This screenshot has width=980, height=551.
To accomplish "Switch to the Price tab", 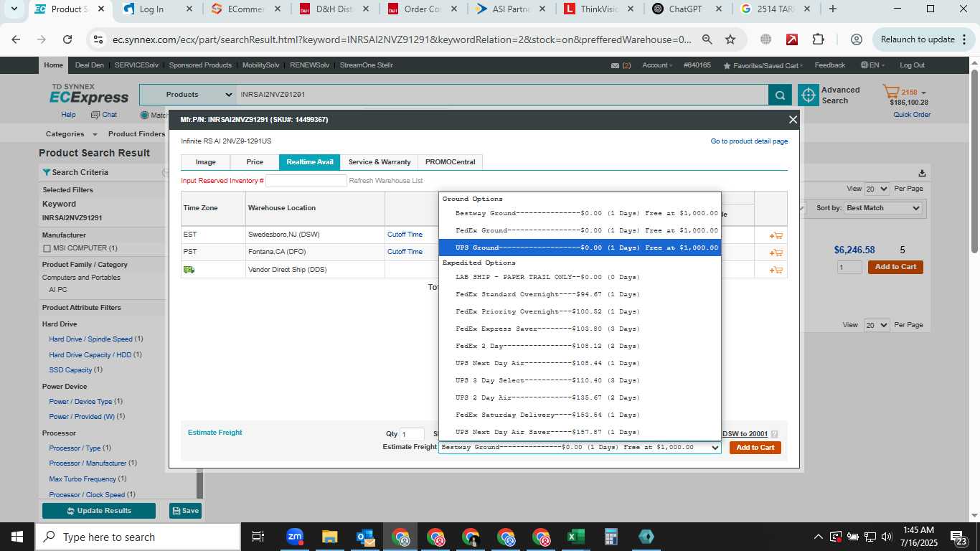I will point(255,162).
